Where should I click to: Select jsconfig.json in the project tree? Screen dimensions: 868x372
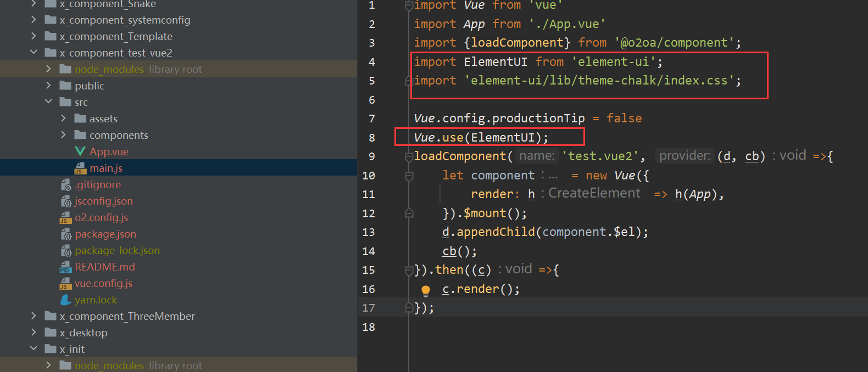[103, 201]
